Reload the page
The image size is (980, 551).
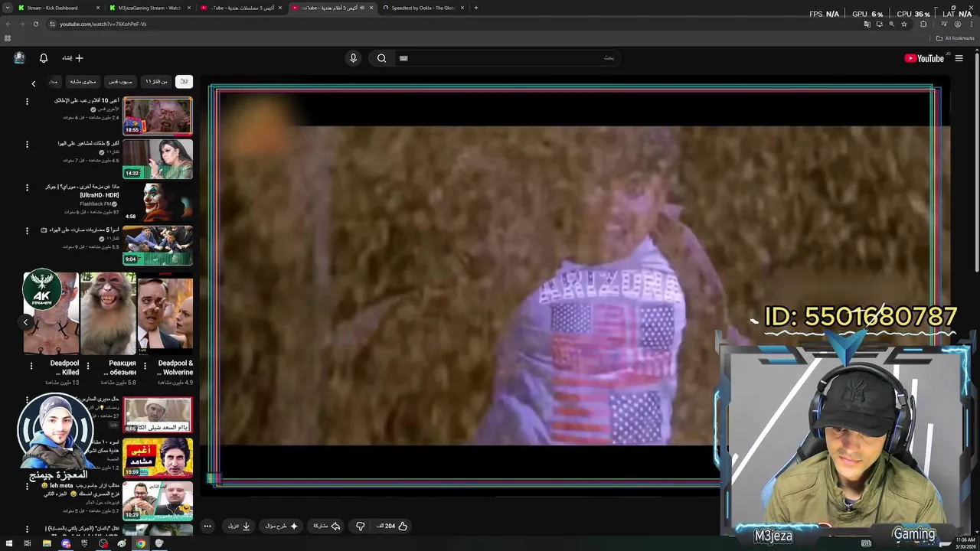coord(35,24)
